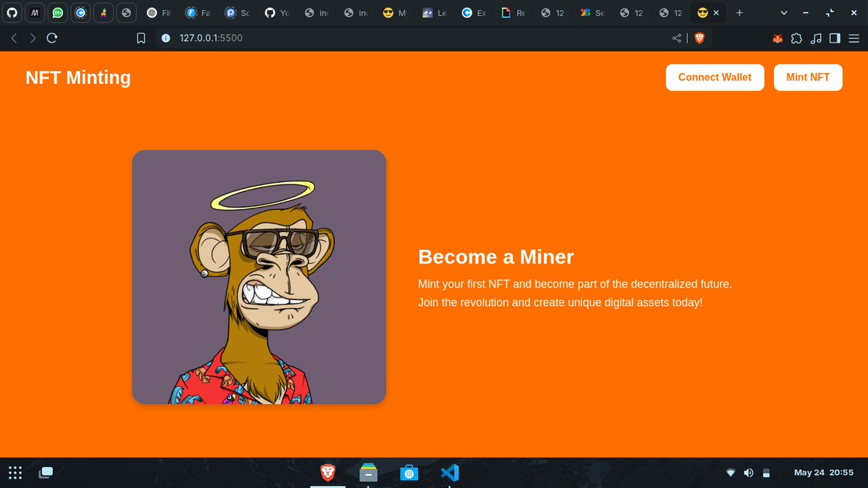Open the battery status indicator
This screenshot has height=488, width=868.
pos(766,473)
